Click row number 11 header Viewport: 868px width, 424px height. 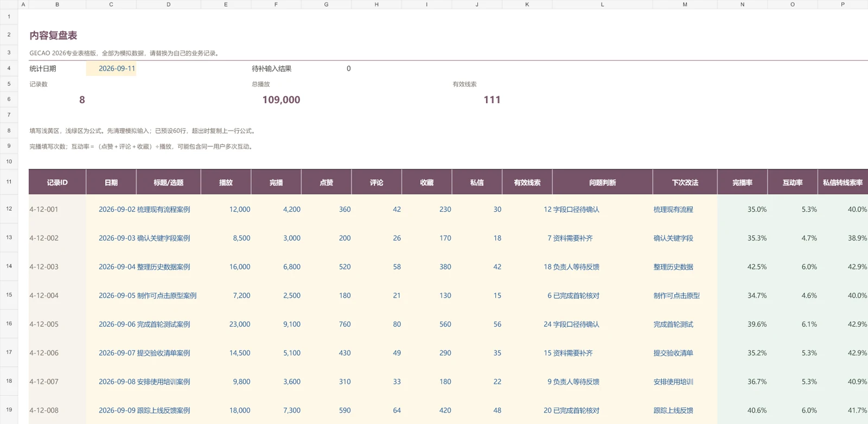tap(9, 182)
